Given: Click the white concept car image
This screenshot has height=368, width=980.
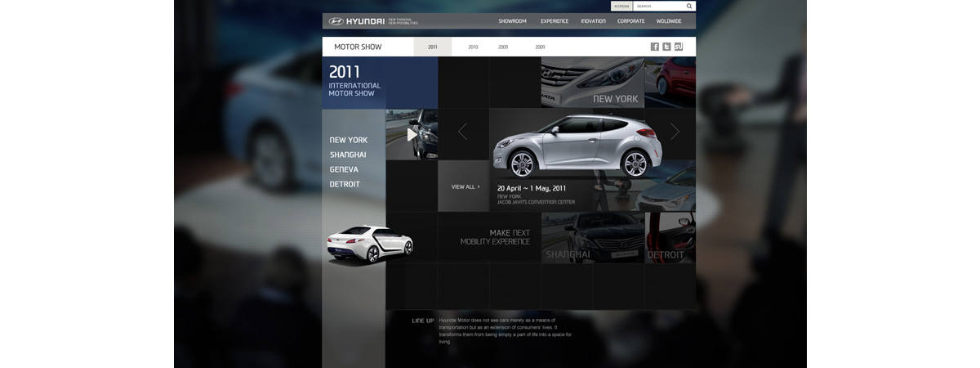Looking at the screenshot, I should pos(370,244).
